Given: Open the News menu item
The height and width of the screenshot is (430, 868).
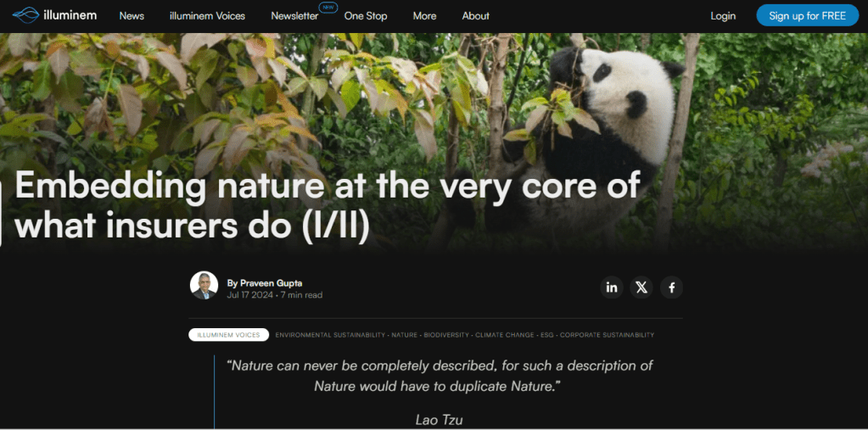Looking at the screenshot, I should pos(132,16).
